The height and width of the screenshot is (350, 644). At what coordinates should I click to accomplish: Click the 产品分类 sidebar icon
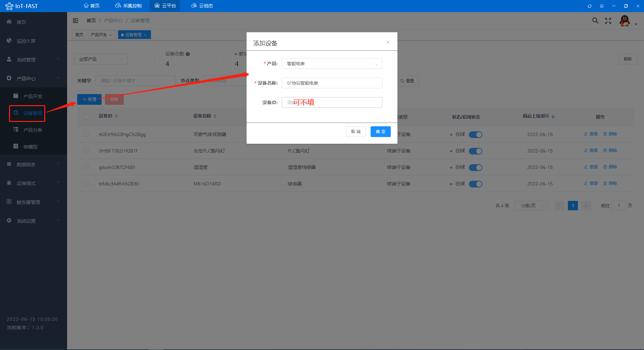point(16,130)
